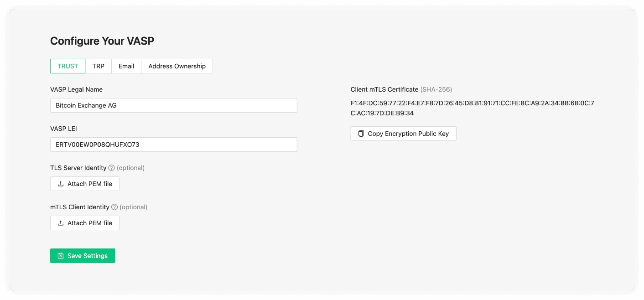The height and width of the screenshot is (300, 644).
Task: Click the help icon beside TLS Server Identity
Action: pyautogui.click(x=111, y=168)
